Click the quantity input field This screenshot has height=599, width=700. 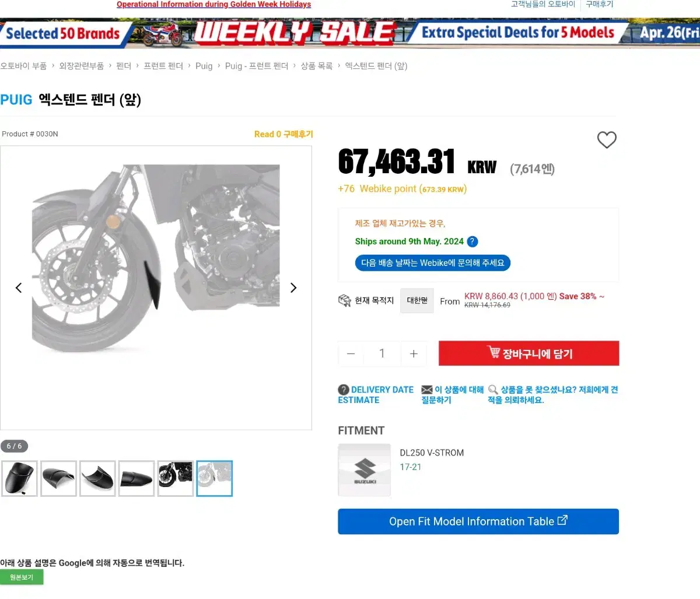pyautogui.click(x=382, y=353)
